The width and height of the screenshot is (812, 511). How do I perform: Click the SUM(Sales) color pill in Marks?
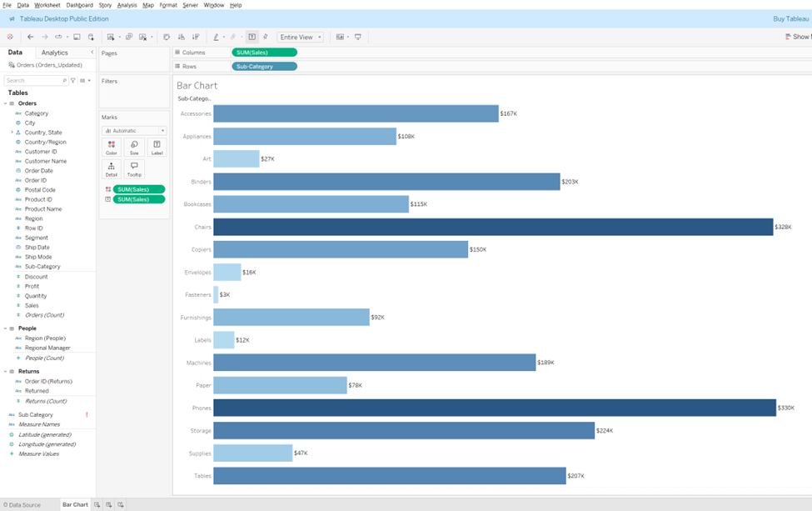139,189
